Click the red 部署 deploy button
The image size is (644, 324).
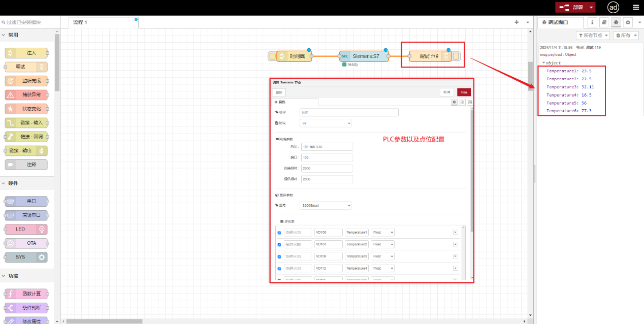572,7
